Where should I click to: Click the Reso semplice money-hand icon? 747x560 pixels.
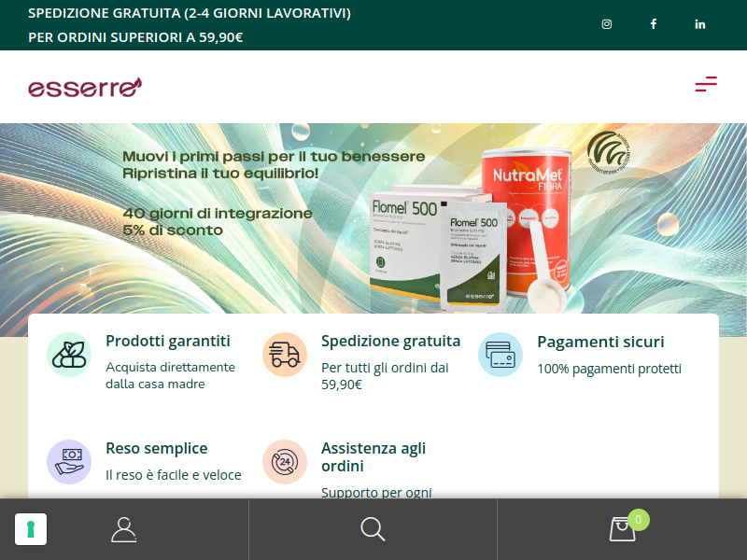click(69, 462)
